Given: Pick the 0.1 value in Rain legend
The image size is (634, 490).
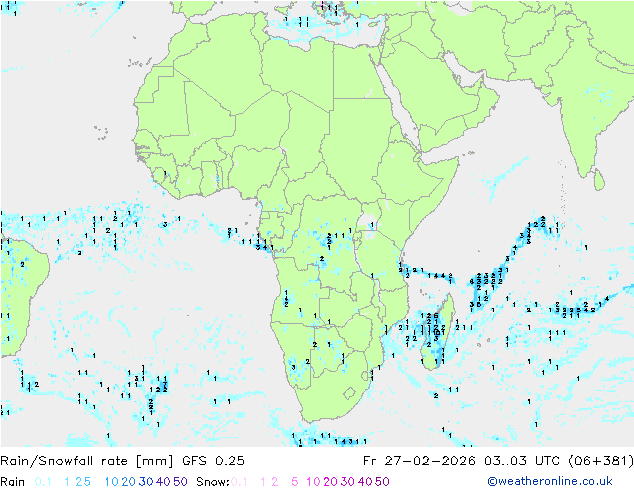Looking at the screenshot, I should click(43, 482).
